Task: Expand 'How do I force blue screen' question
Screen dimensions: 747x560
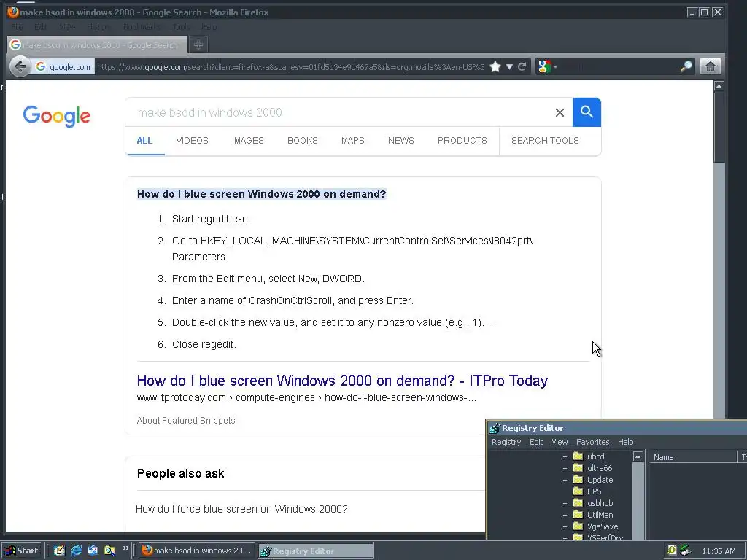Action: coord(241,509)
